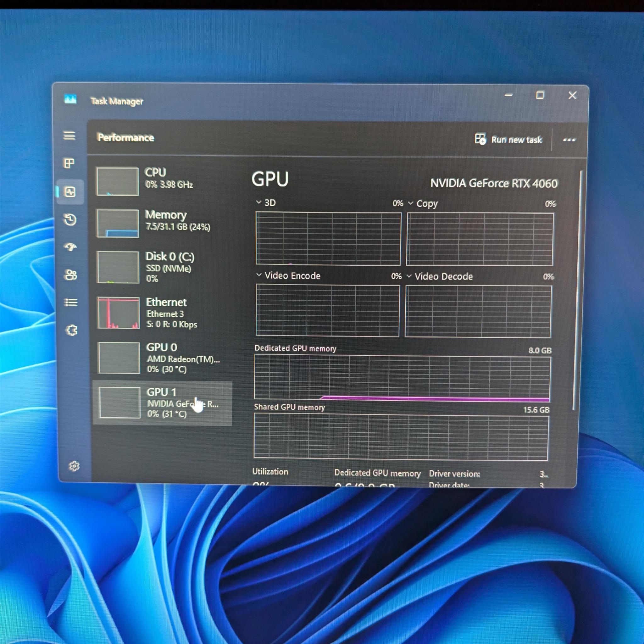Open the three-dot more options menu
The width and height of the screenshot is (644, 644).
coord(569,140)
